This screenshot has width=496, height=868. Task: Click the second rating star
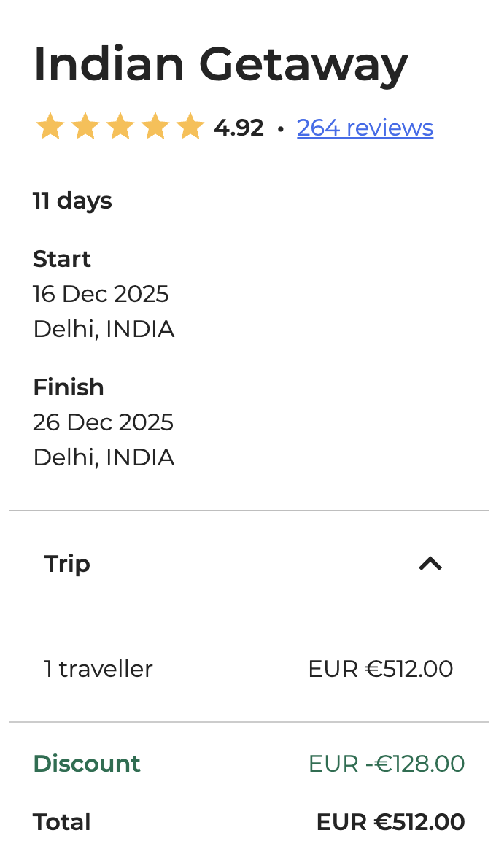click(x=85, y=126)
